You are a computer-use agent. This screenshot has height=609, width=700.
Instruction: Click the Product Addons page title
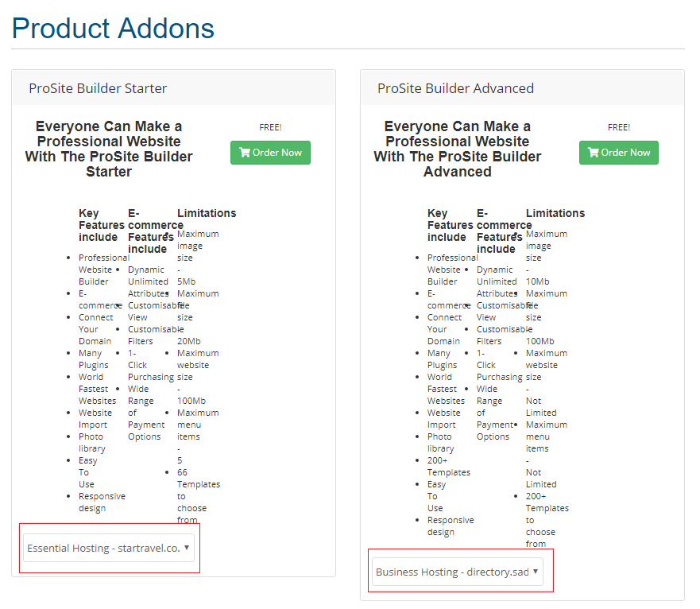coord(113,28)
